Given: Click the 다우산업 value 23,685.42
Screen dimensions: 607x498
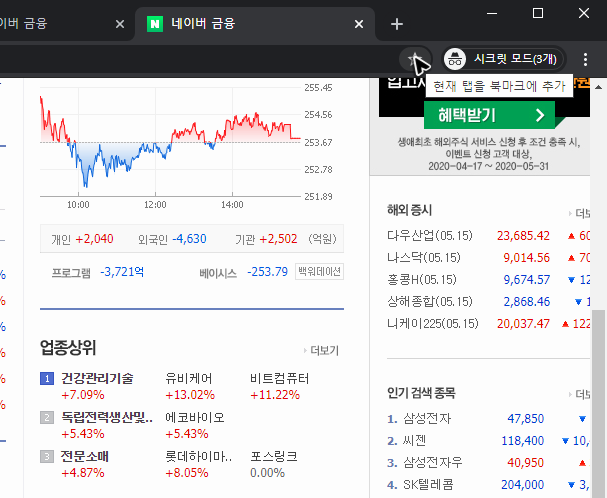Looking at the screenshot, I should 523,235.
